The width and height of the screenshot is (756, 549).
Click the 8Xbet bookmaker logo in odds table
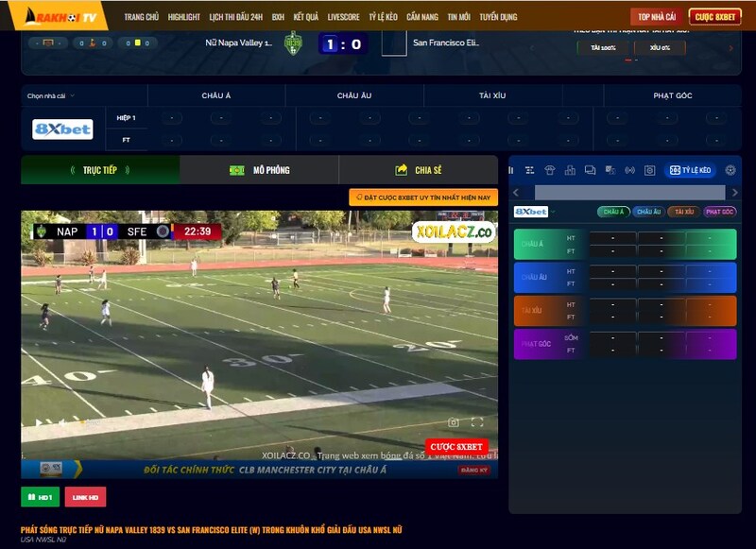point(62,129)
